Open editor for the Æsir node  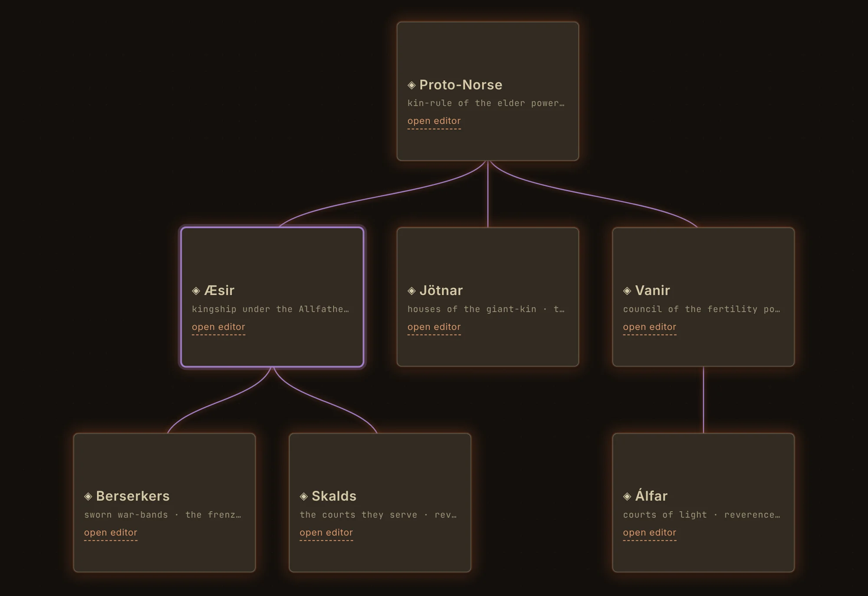[x=218, y=327]
